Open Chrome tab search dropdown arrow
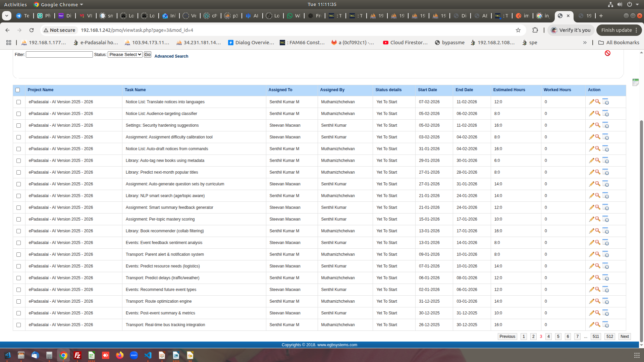The image size is (644, 362). pos(6,16)
